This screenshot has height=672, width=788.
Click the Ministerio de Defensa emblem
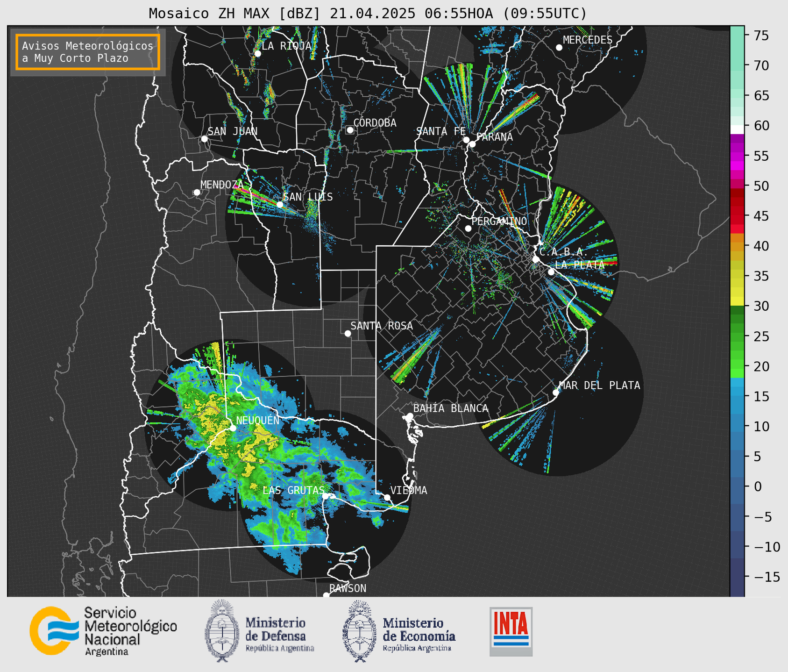(222, 631)
